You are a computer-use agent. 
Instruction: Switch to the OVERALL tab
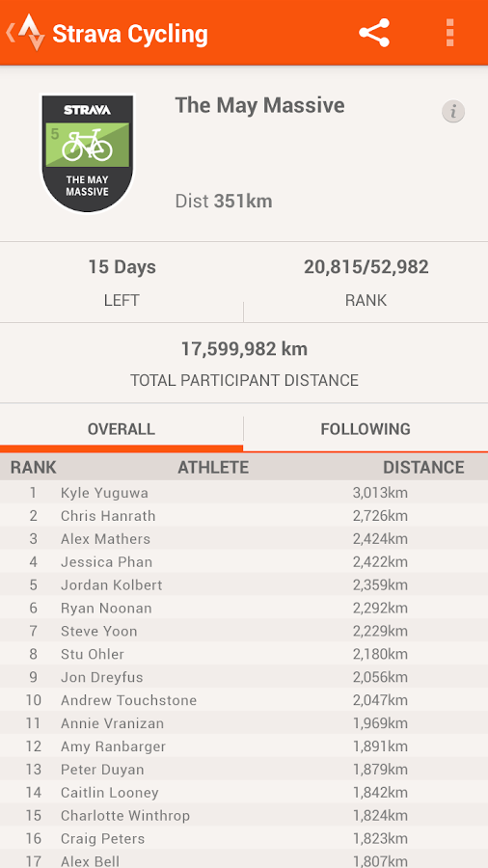click(122, 429)
